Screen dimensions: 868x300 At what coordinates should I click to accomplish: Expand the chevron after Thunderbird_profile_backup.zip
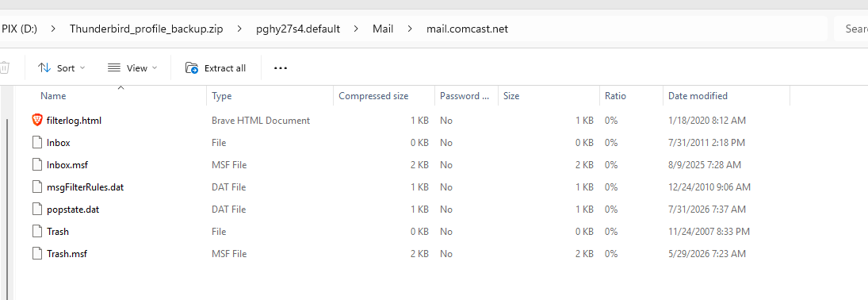(x=239, y=29)
